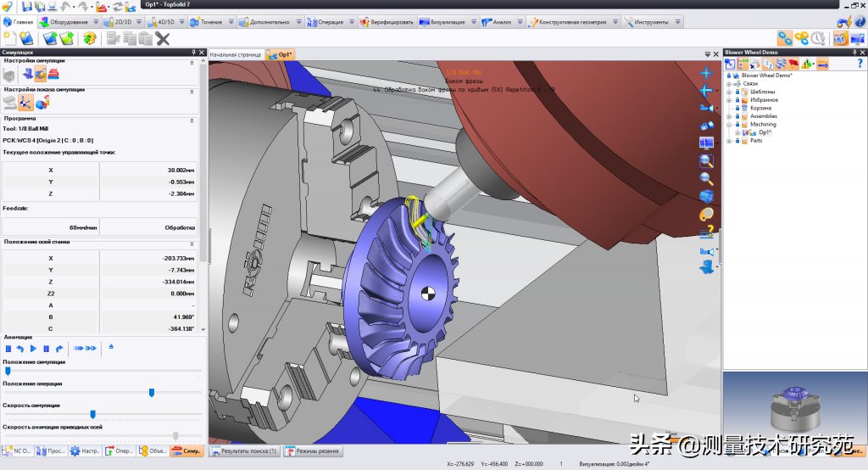This screenshot has width=868, height=470.
Task: Click the blue cube view icon in the viewport toolbar
Action: click(x=706, y=196)
